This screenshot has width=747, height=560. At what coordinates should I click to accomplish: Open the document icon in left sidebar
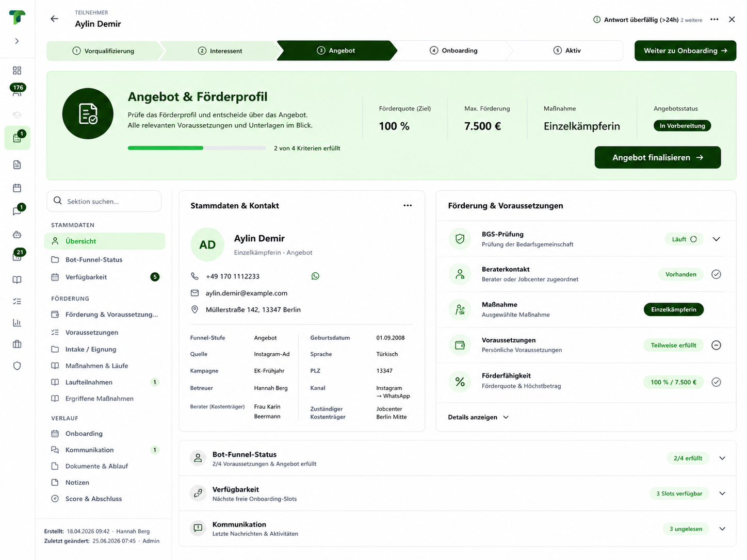click(x=17, y=164)
